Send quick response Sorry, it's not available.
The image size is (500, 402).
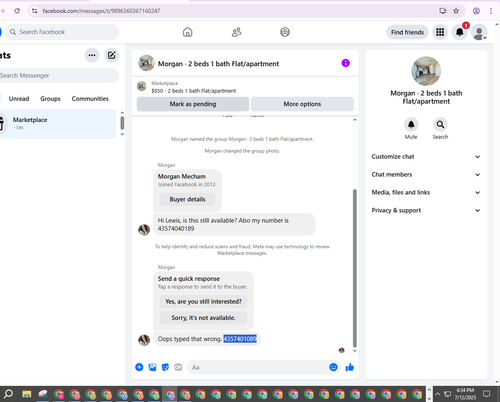203,318
